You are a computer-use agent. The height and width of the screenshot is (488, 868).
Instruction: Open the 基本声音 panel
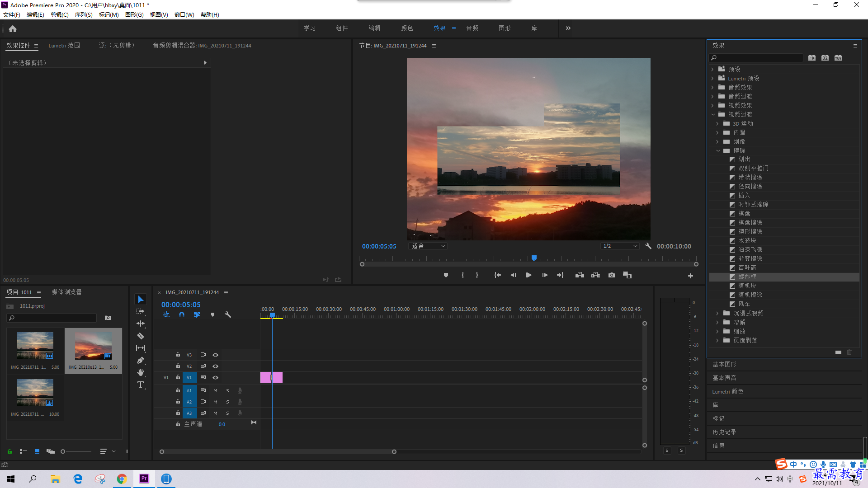724,378
